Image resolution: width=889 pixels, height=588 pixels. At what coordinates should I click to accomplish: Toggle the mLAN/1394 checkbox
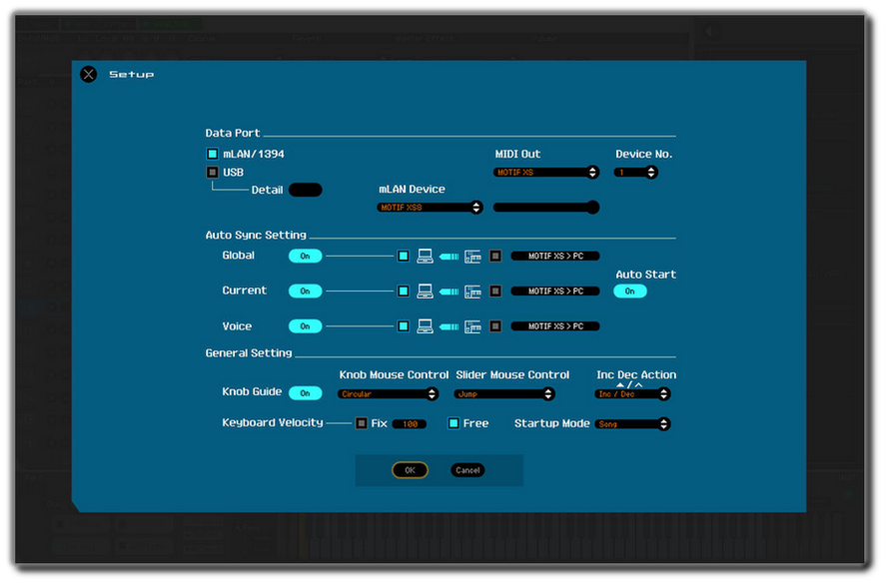(x=212, y=154)
